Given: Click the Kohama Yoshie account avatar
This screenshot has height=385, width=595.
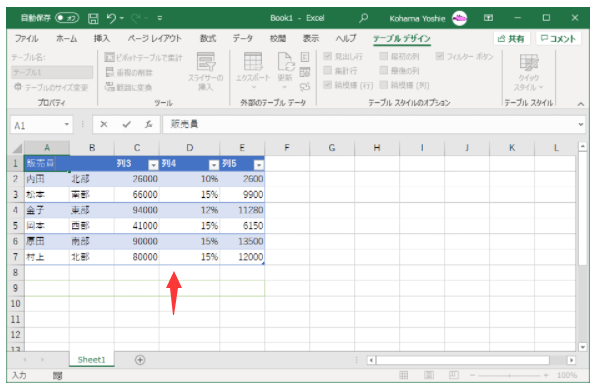Looking at the screenshot, I should (x=460, y=18).
